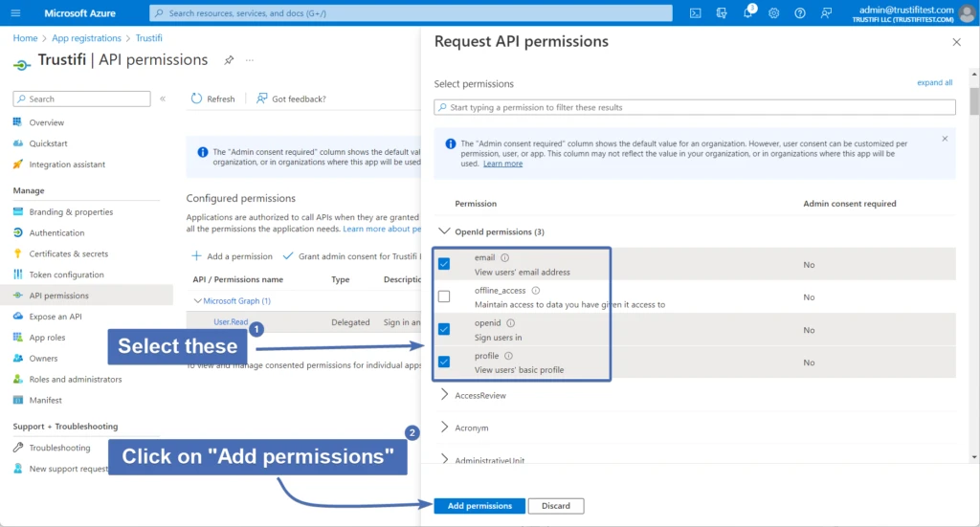Viewport: 980px width, 527px height.
Task: Go to App registrations breadcrumb
Action: coord(86,38)
